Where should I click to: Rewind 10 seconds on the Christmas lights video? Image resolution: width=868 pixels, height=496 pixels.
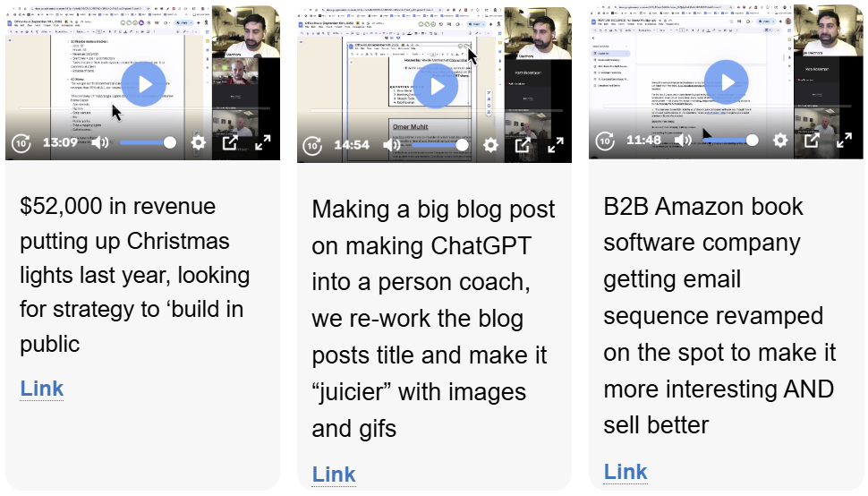21,142
